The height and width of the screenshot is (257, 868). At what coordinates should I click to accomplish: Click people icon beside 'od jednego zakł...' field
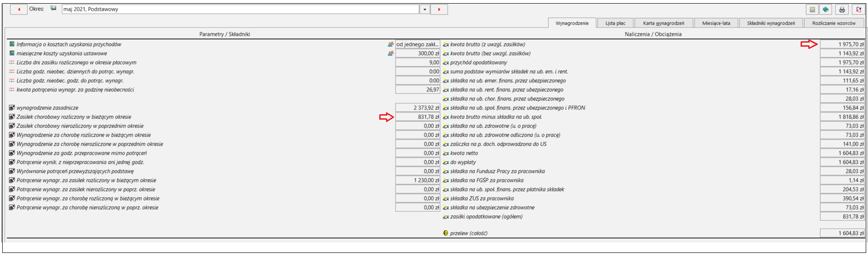[391, 44]
